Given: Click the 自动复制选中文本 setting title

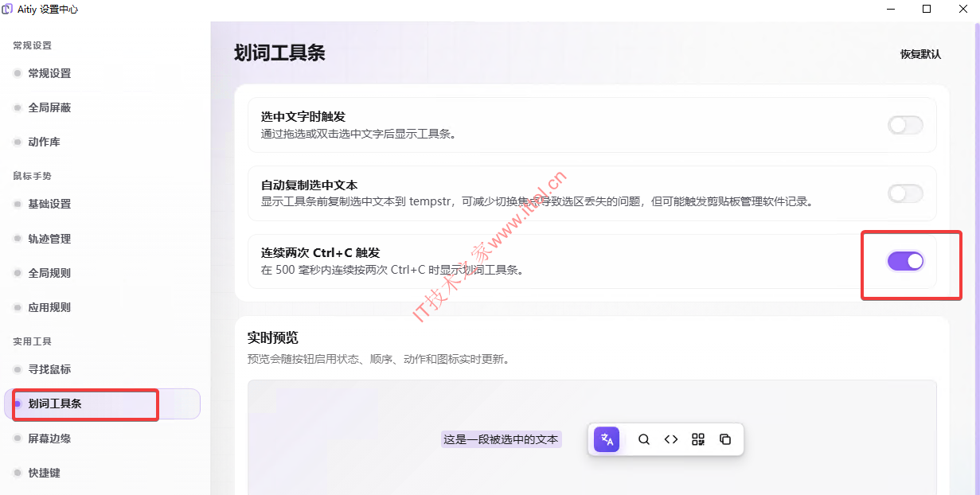Looking at the screenshot, I should (x=309, y=185).
